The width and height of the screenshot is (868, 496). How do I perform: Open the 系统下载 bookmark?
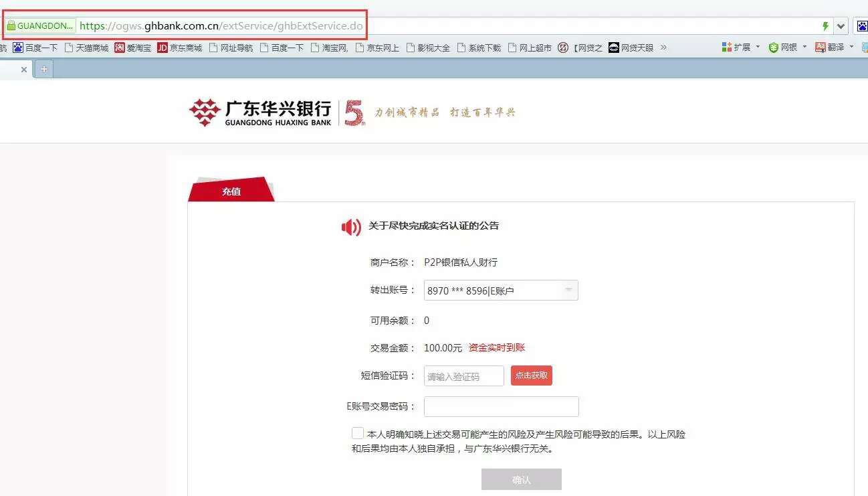(x=479, y=48)
